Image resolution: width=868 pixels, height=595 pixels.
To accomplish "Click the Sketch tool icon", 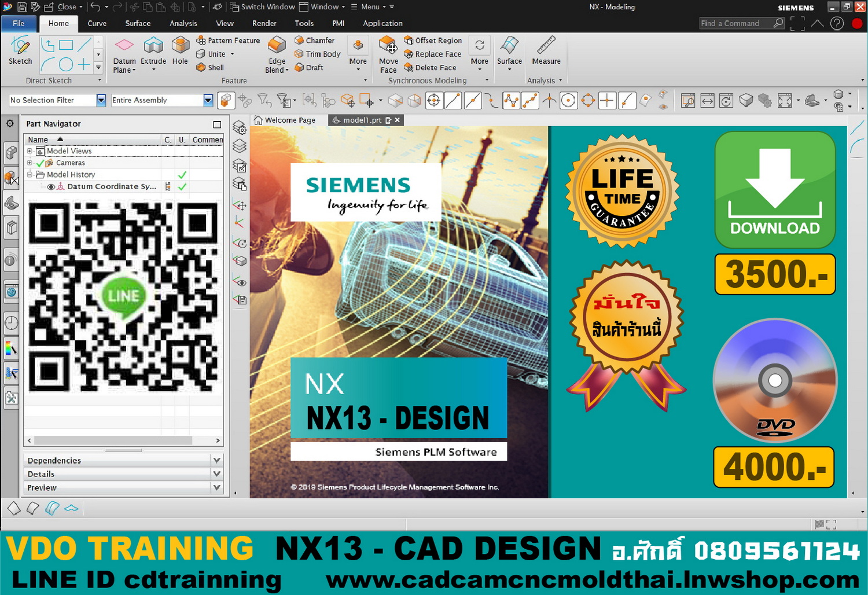I will [x=20, y=46].
